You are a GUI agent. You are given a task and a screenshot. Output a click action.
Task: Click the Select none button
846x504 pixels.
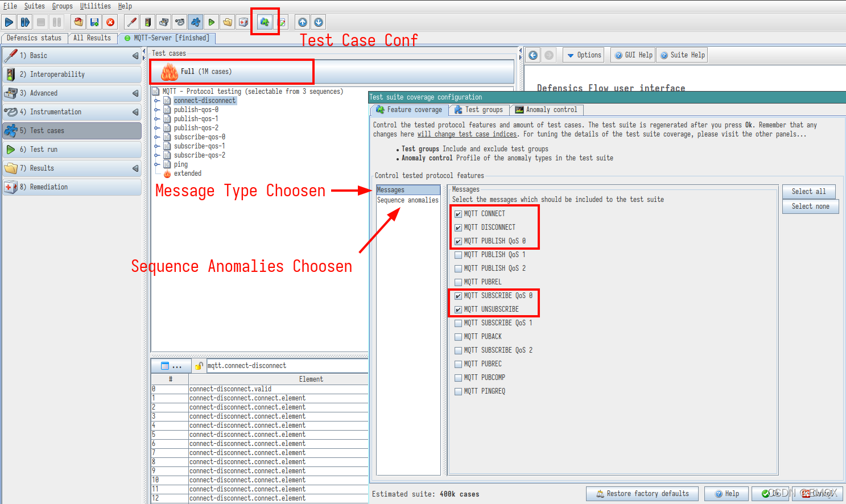810,206
